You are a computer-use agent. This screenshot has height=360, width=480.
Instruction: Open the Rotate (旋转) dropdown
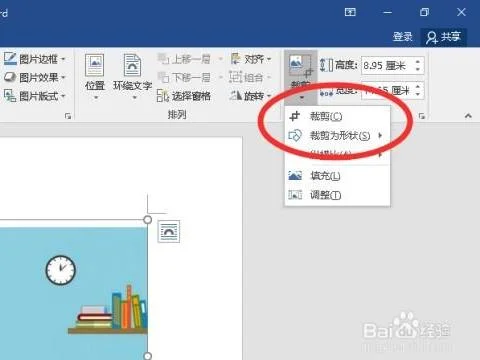251,96
